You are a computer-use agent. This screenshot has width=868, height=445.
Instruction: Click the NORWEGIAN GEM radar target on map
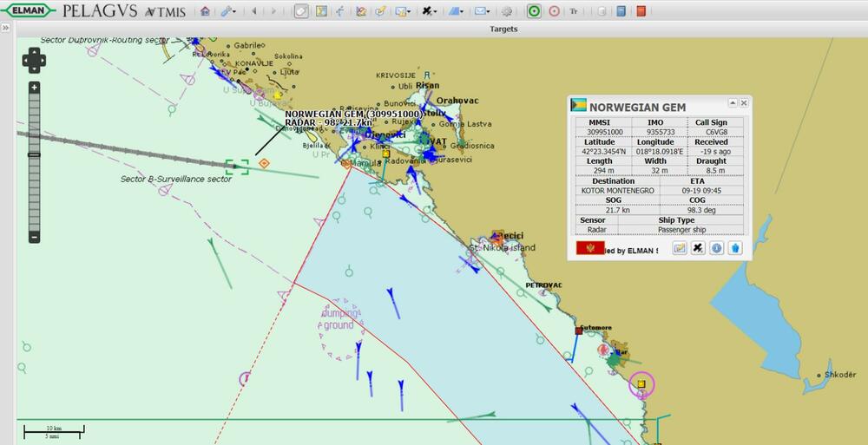pyautogui.click(x=237, y=167)
